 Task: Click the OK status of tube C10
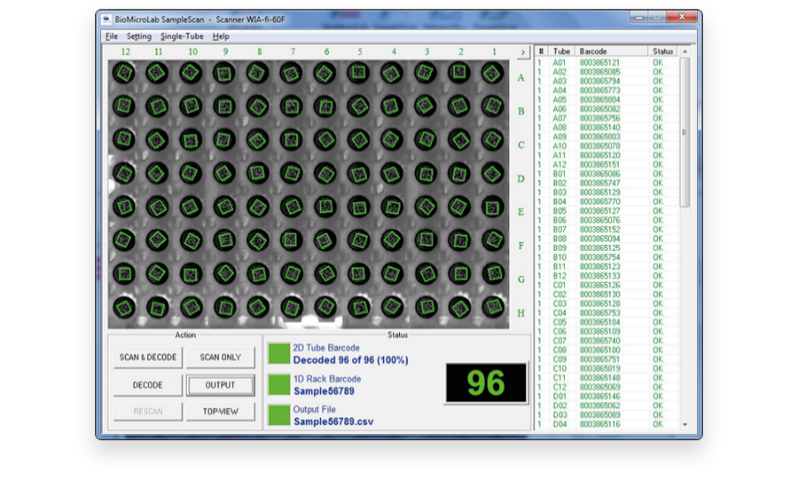tap(658, 369)
